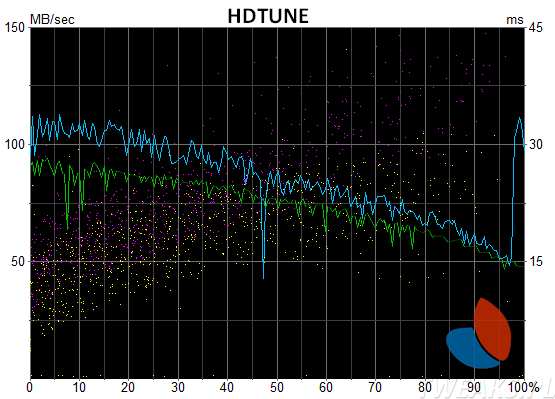This screenshot has width=555, height=399.
Task: Click the 45 value on the right axis
Action: pos(536,27)
